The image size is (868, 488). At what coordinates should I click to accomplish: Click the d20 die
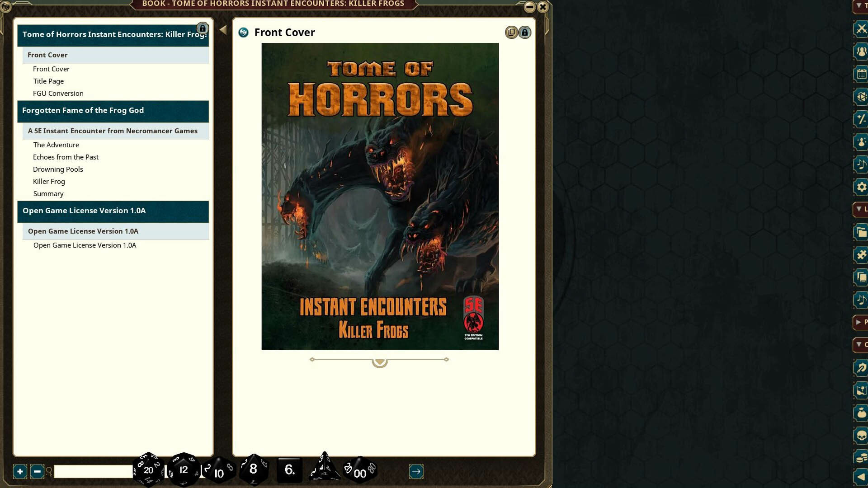(x=148, y=470)
